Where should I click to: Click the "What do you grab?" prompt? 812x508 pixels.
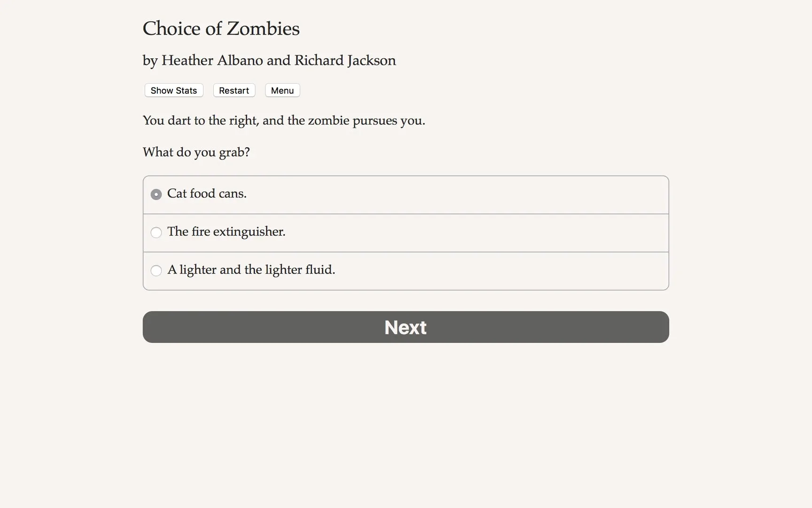[x=196, y=152]
